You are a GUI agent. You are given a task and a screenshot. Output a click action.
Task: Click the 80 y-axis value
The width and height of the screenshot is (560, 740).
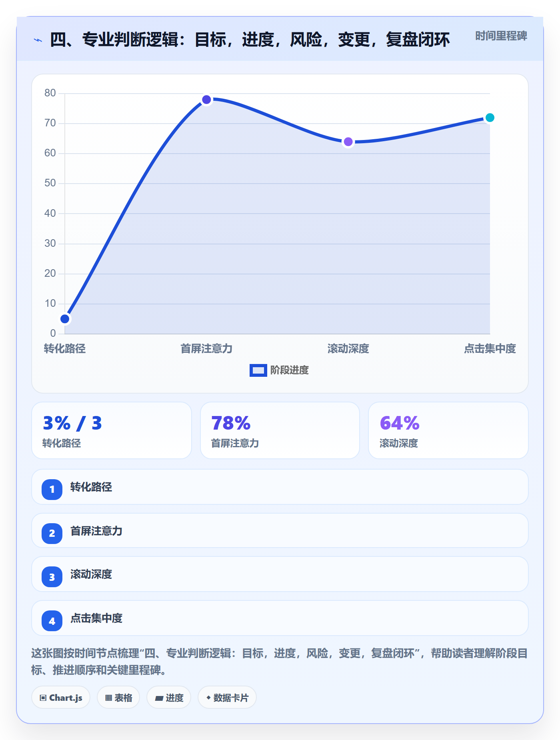tap(50, 93)
